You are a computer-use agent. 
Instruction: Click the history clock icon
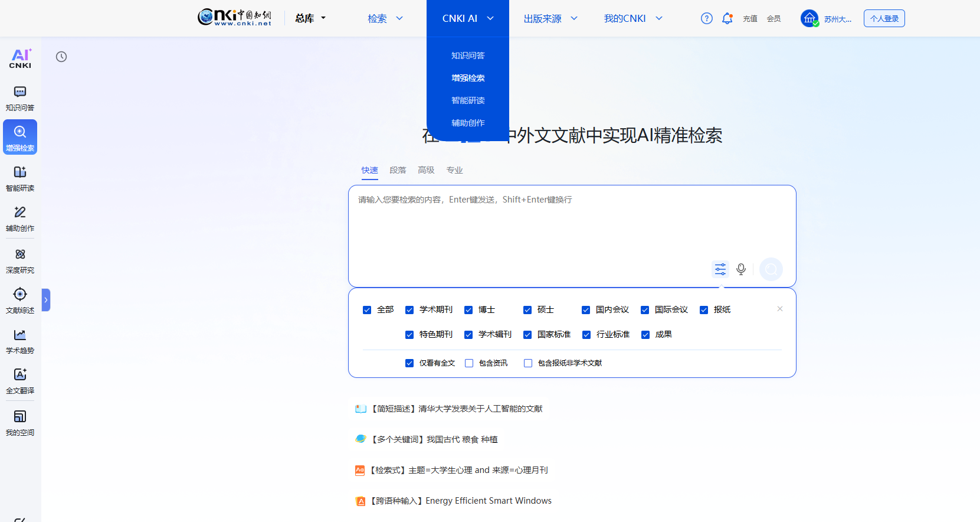61,57
